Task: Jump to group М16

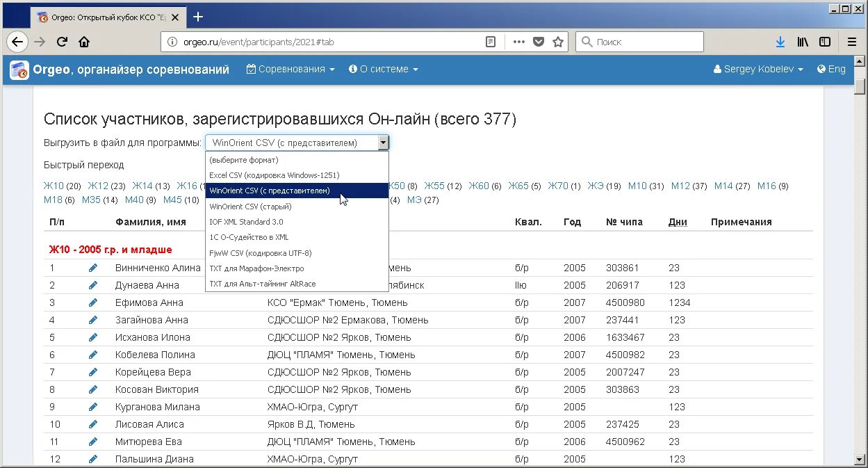Action: click(767, 186)
